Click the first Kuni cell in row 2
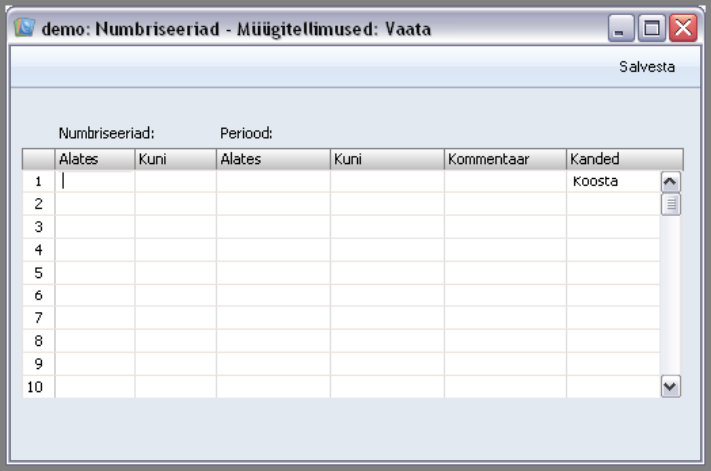Image resolution: width=711 pixels, height=471 pixels. 175,204
